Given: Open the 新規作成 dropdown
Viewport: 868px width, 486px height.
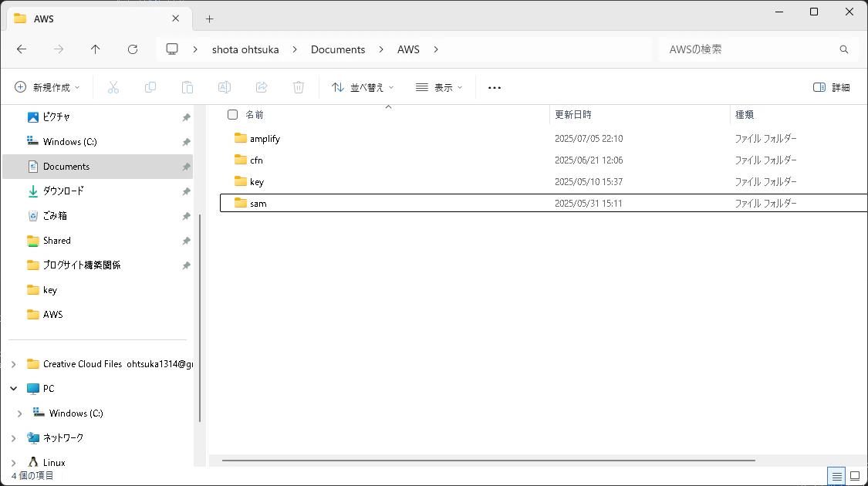Looking at the screenshot, I should pyautogui.click(x=47, y=87).
